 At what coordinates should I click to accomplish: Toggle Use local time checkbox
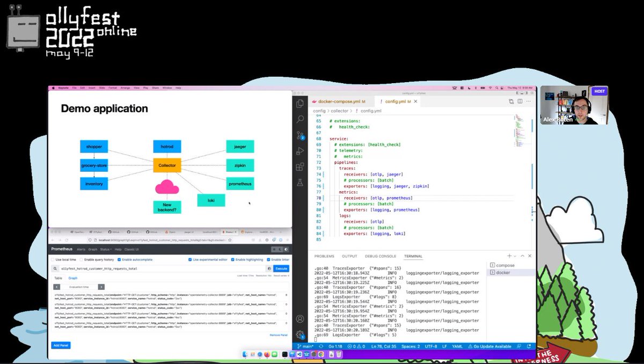click(x=53, y=259)
